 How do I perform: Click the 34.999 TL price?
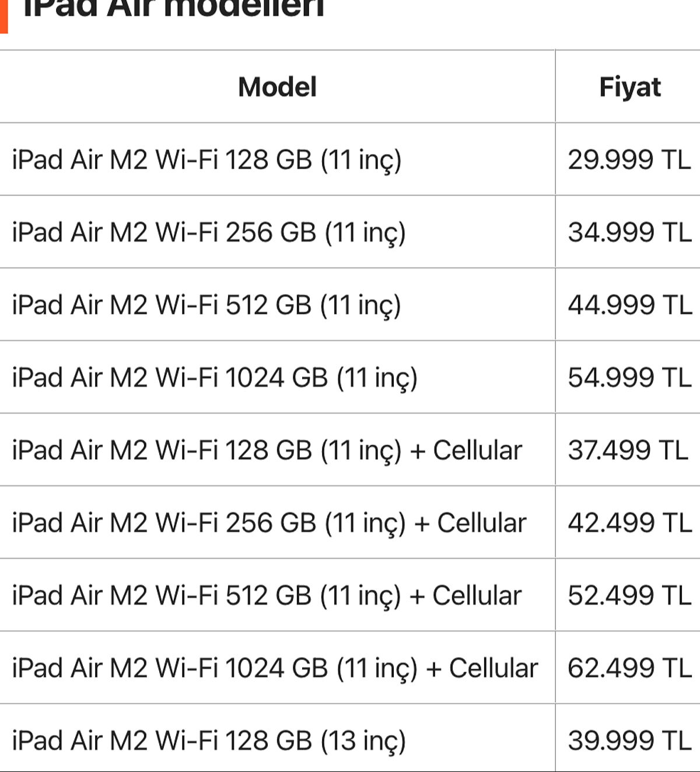pyautogui.click(x=629, y=232)
